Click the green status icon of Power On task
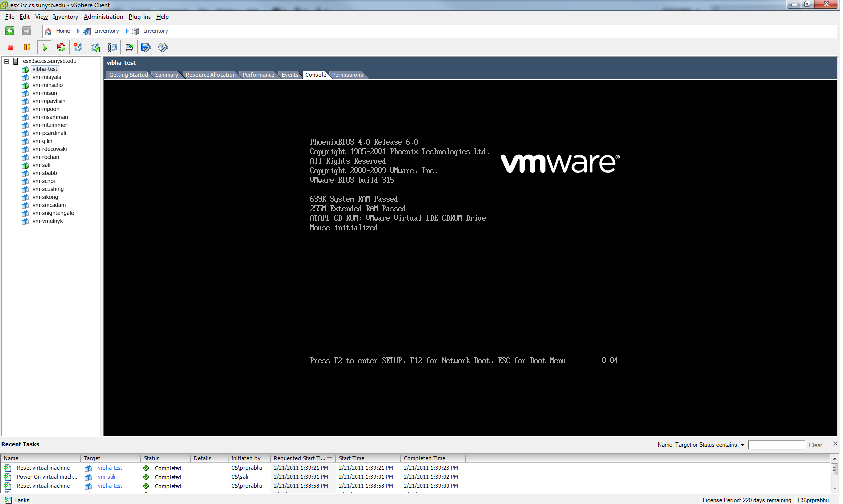Viewport: 843px width, 504px height. coord(146,477)
